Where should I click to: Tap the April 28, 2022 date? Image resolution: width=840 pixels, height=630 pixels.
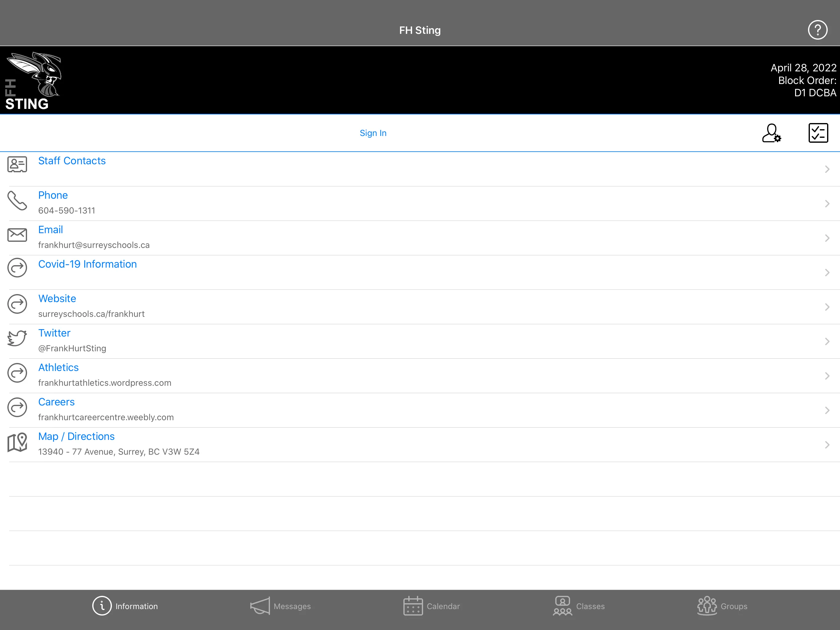[x=803, y=68]
